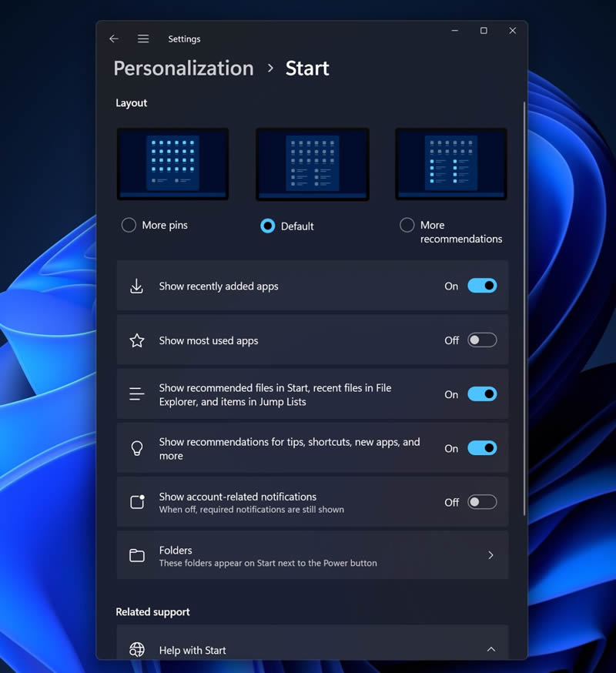616x673 pixels.
Task: Click the list icon for recommended files
Action: pyautogui.click(x=137, y=394)
